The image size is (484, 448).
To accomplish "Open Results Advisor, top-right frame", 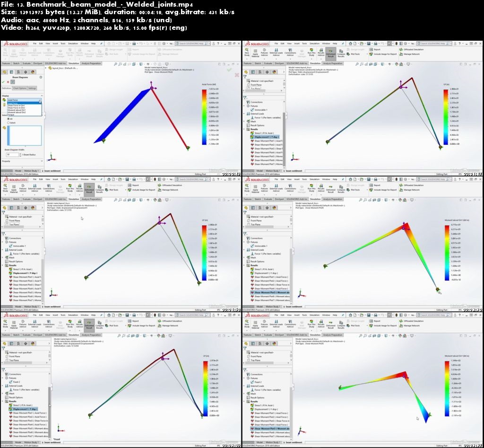I will pyautogui.click(x=321, y=52).
